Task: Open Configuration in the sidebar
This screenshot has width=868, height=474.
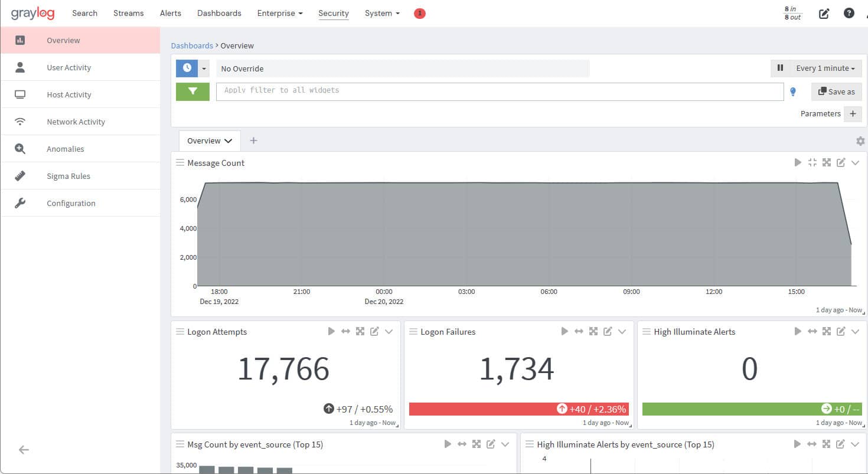Action: pos(80,203)
